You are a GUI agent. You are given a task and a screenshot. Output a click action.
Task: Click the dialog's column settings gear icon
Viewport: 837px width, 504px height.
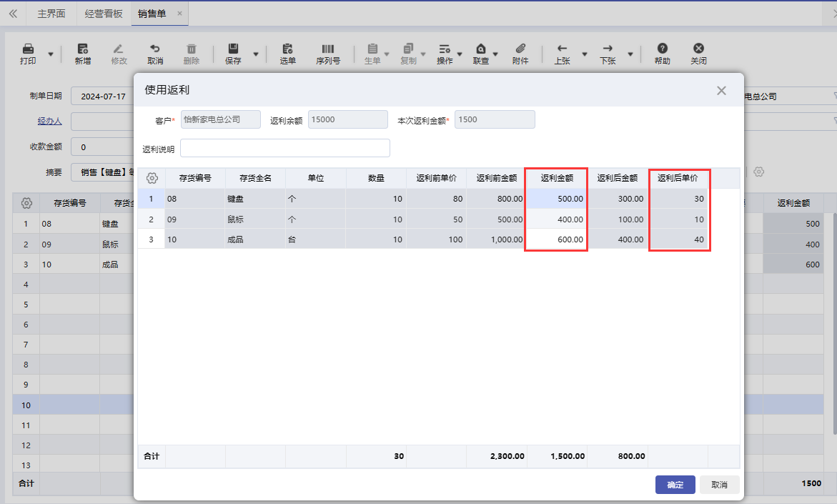152,178
